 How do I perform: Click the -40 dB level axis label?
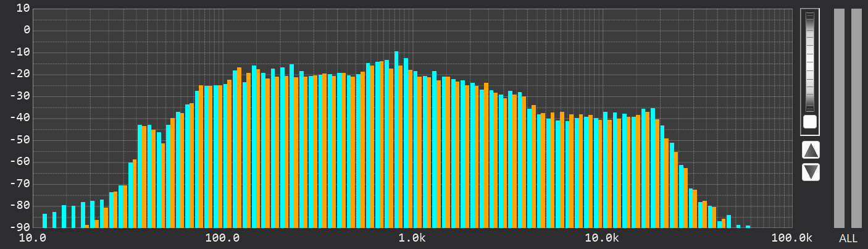click(22, 118)
